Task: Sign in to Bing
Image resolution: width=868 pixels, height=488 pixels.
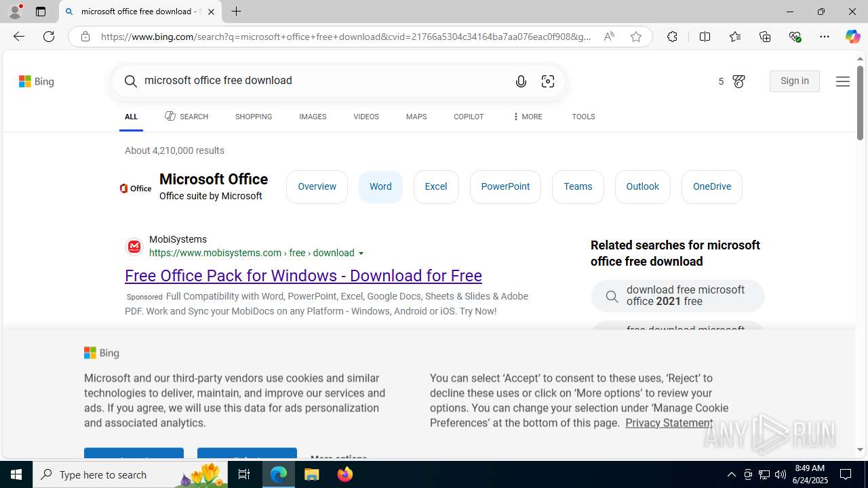Action: click(x=794, y=81)
